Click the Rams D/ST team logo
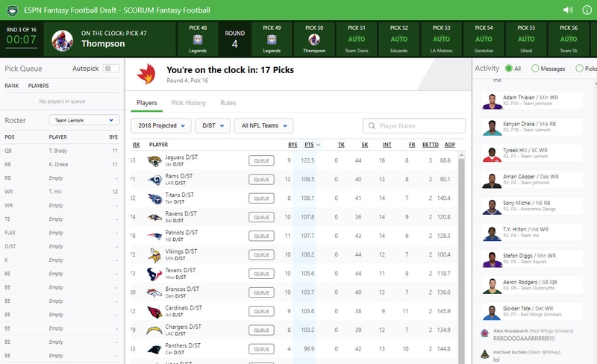This screenshot has height=364, width=597. point(154,180)
